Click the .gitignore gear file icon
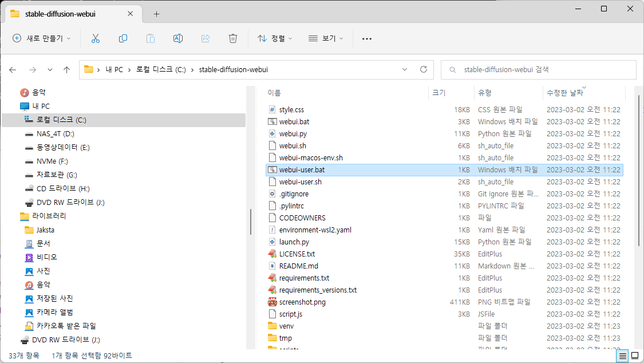This screenshot has width=644, height=363. (272, 194)
